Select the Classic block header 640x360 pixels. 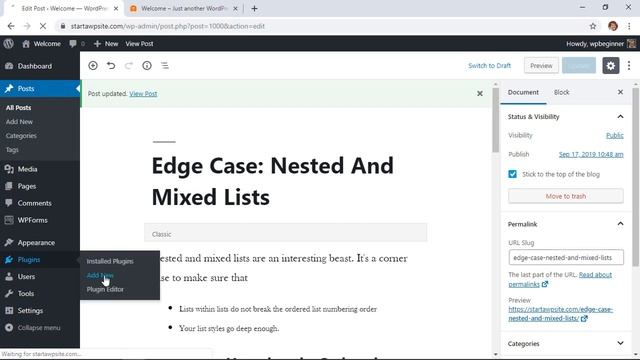[x=285, y=234]
